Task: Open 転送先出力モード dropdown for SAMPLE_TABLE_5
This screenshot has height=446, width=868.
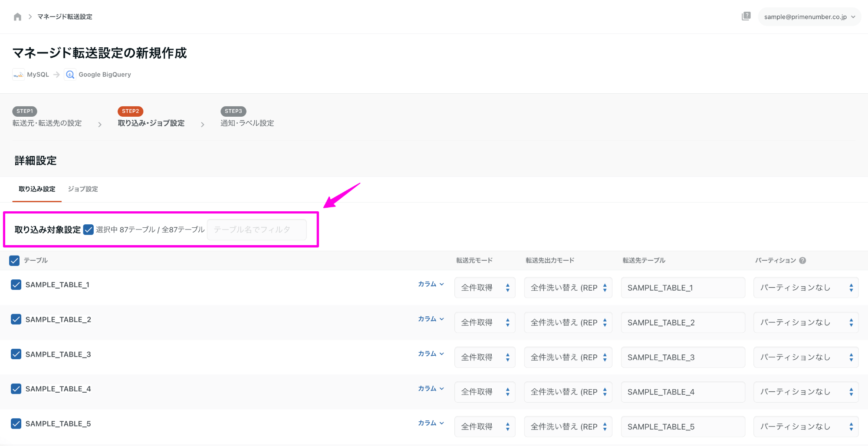Action: point(568,426)
